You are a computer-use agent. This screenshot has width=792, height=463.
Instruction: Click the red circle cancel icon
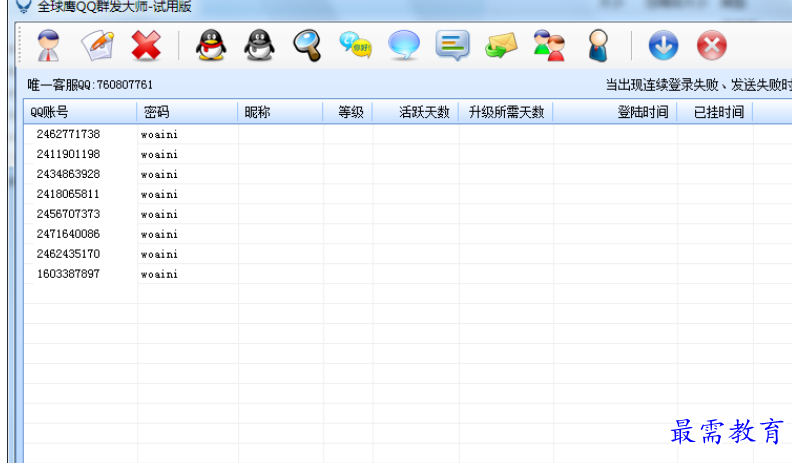(x=712, y=45)
